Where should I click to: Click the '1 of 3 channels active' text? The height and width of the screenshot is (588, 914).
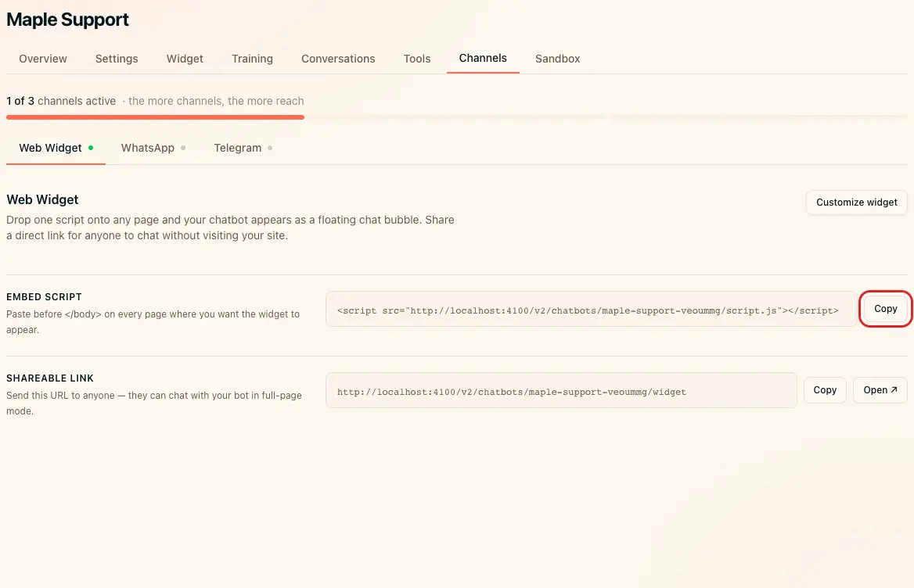pyautogui.click(x=61, y=101)
